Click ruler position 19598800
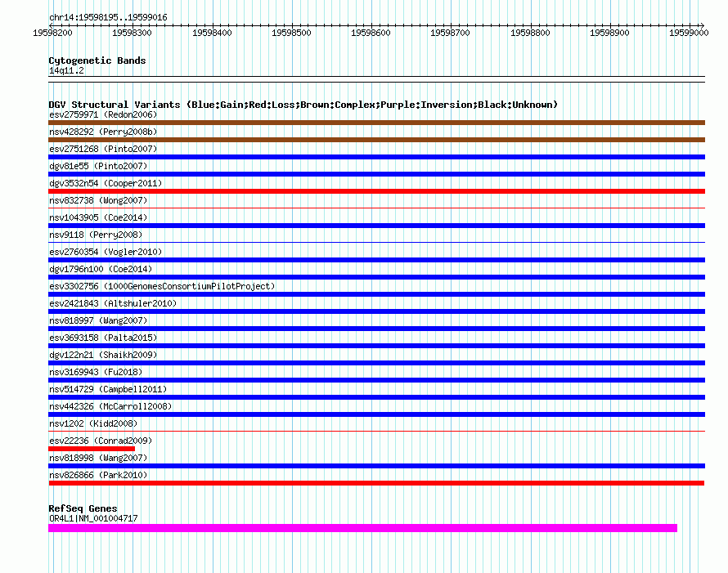 [530, 33]
